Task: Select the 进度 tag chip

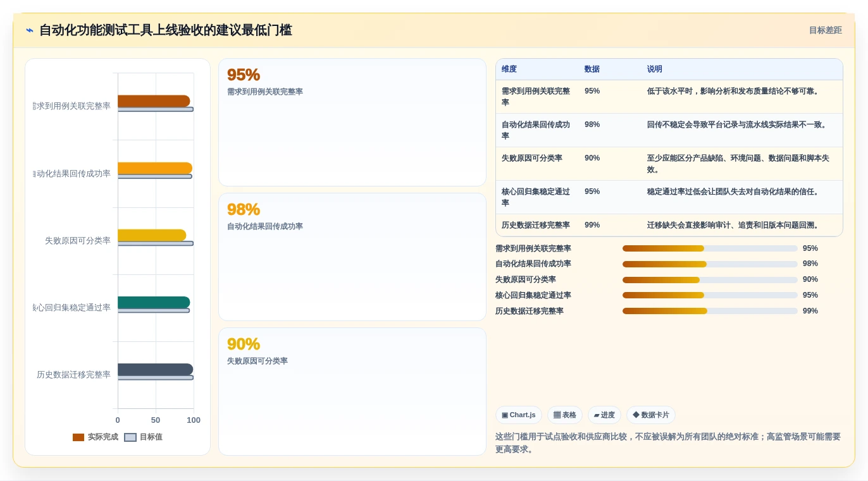Action: (x=604, y=415)
